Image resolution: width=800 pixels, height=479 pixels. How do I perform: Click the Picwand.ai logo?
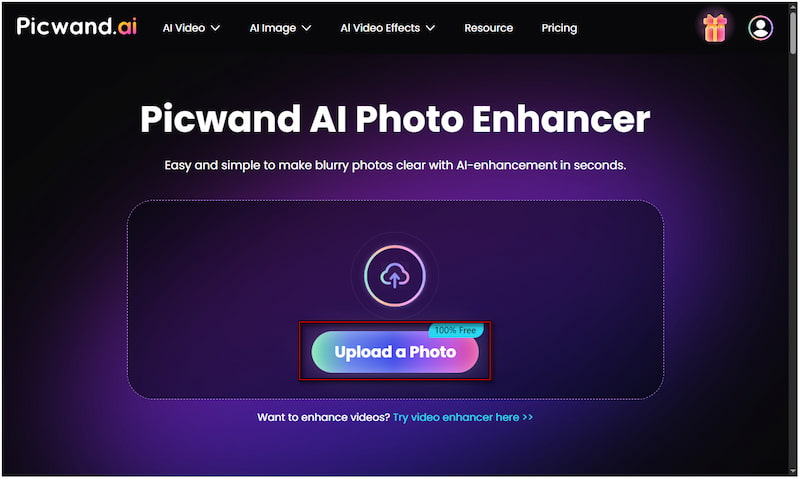coord(77,26)
